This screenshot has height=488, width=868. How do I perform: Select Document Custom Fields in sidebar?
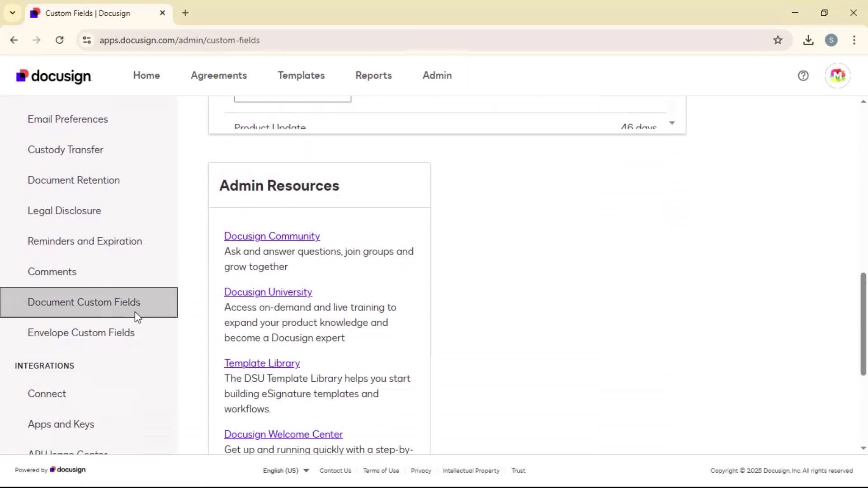click(89, 302)
